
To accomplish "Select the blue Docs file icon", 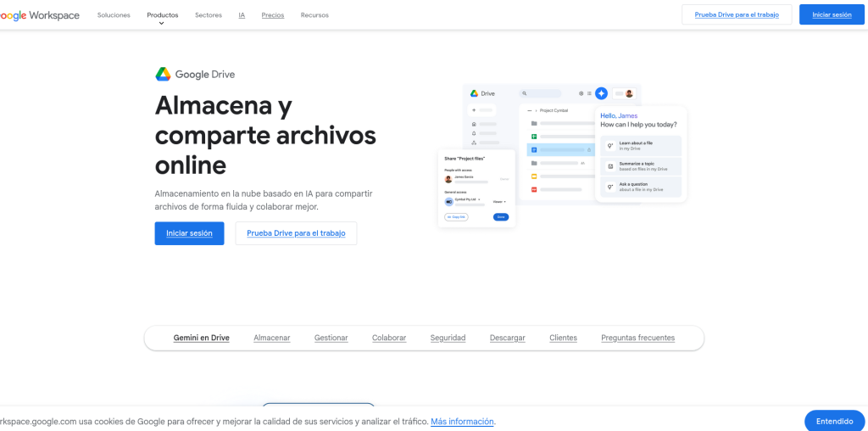I will (535, 149).
